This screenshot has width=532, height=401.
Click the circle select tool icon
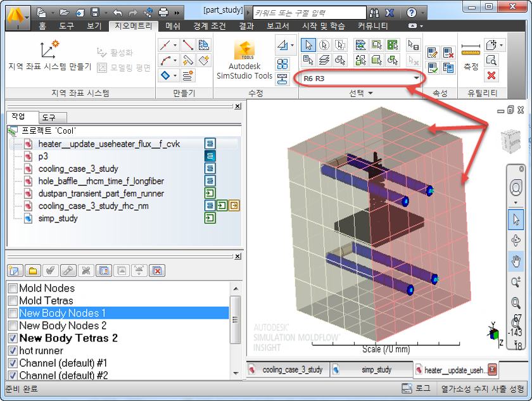324,45
